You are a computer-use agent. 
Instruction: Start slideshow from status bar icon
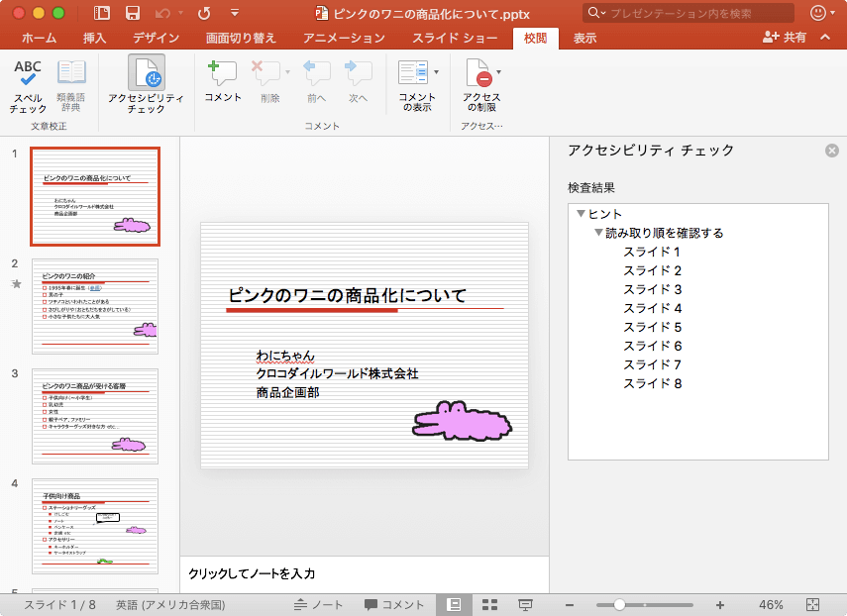(x=525, y=604)
